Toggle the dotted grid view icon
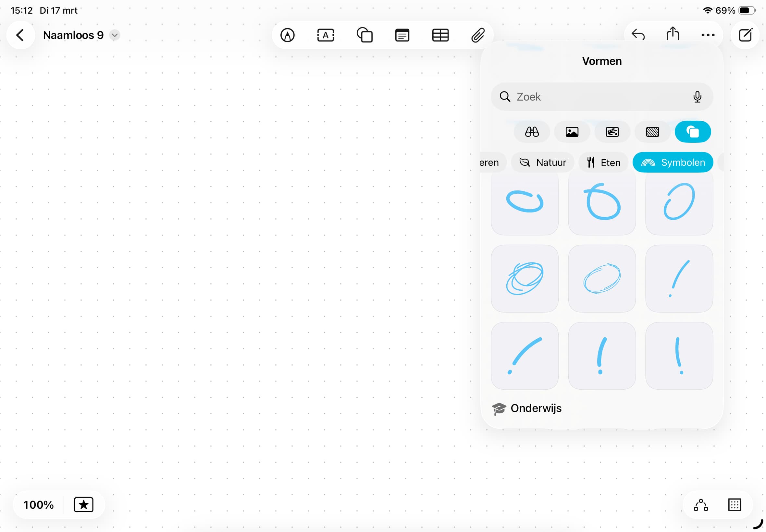This screenshot has height=532, width=766. pyautogui.click(x=734, y=505)
